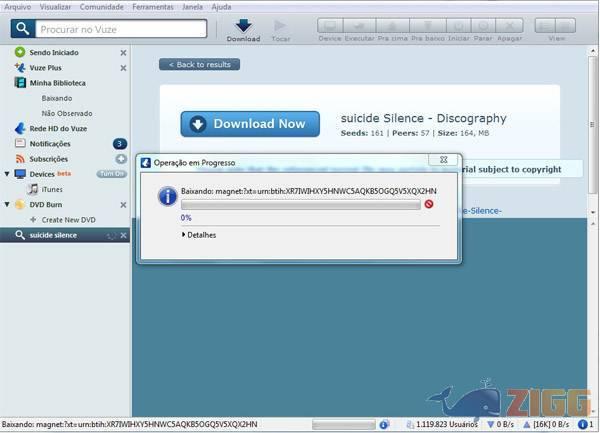Click the vertical scrollbar down arrow

[x=593, y=212]
